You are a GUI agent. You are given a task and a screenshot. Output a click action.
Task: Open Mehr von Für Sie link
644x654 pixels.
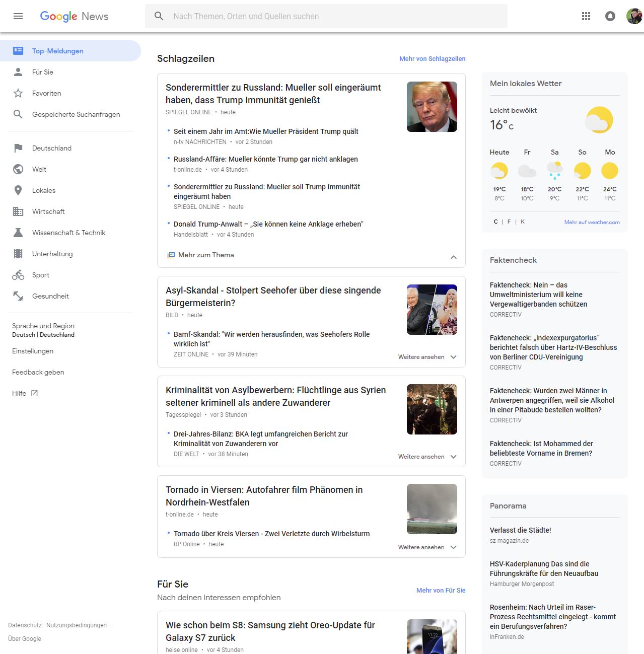point(441,591)
